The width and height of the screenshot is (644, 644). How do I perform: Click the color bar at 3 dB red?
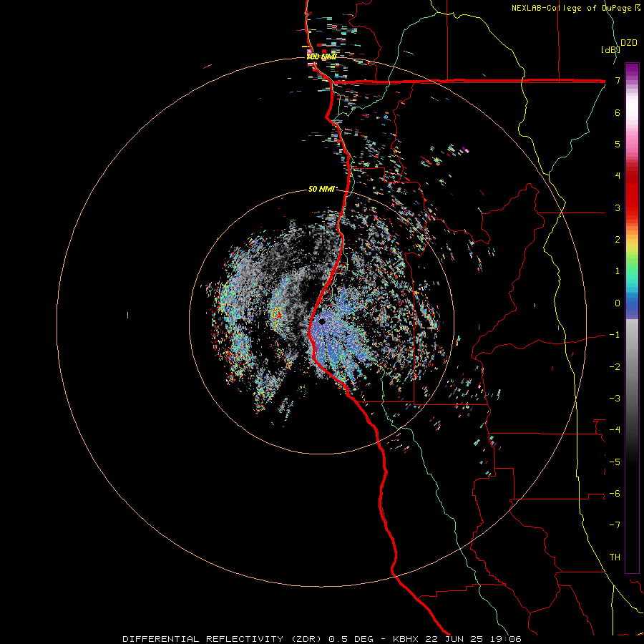point(632,207)
